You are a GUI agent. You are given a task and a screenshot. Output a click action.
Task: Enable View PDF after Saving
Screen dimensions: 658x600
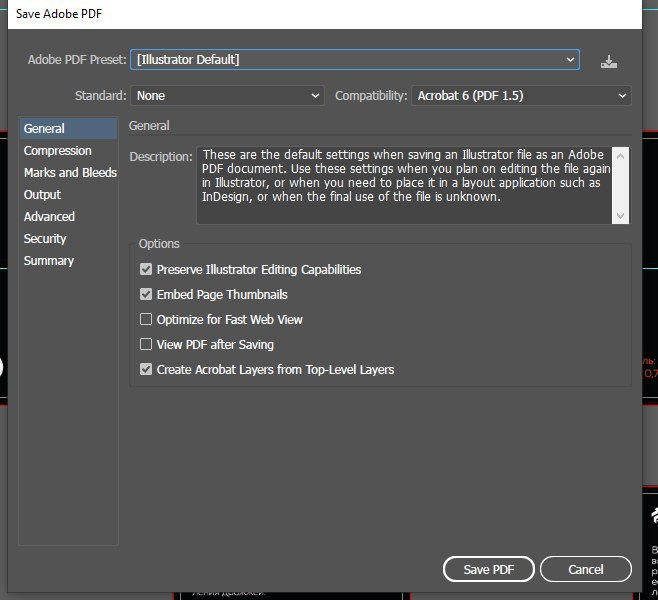click(x=146, y=344)
